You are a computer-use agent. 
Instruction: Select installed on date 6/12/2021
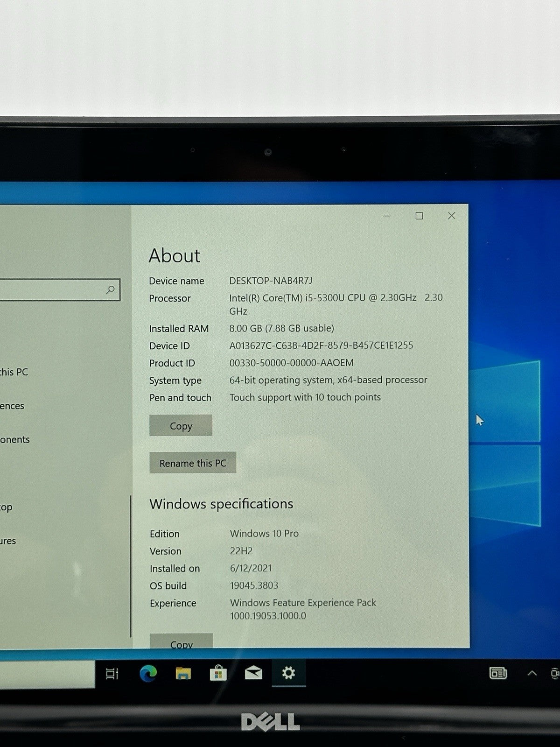click(x=251, y=568)
